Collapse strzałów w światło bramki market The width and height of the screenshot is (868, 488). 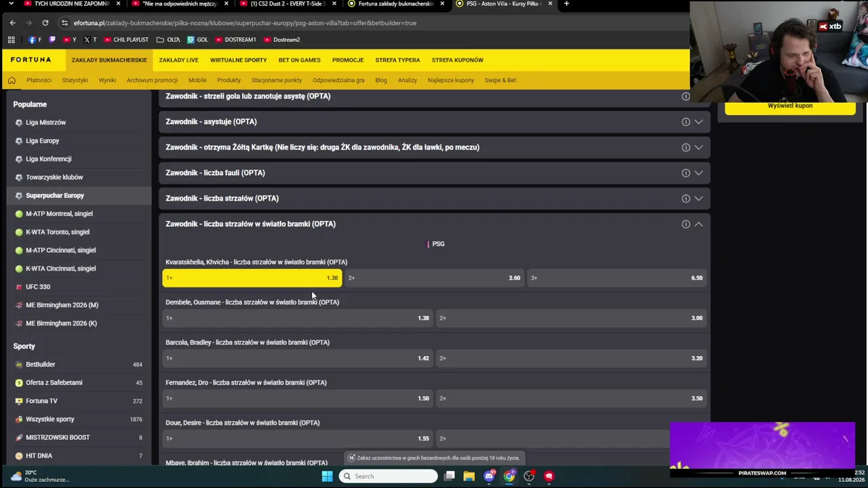pyautogui.click(x=698, y=224)
